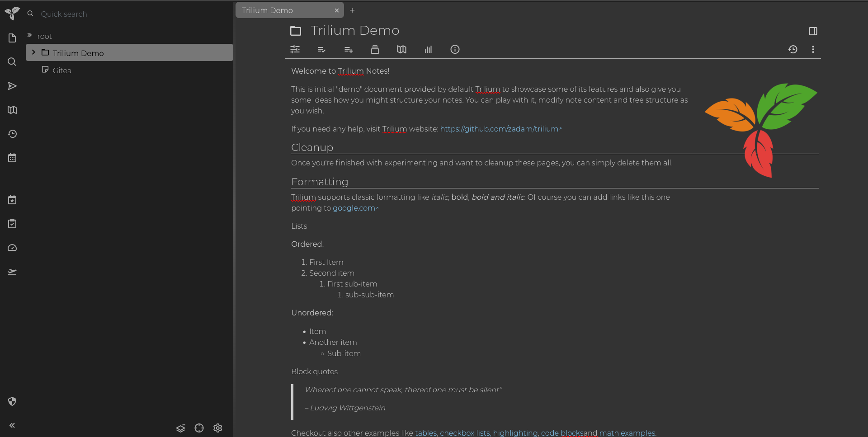Viewport: 868px width, 437px height.
Task: Click the airplane travel sidebar icon
Action: pyautogui.click(x=12, y=272)
